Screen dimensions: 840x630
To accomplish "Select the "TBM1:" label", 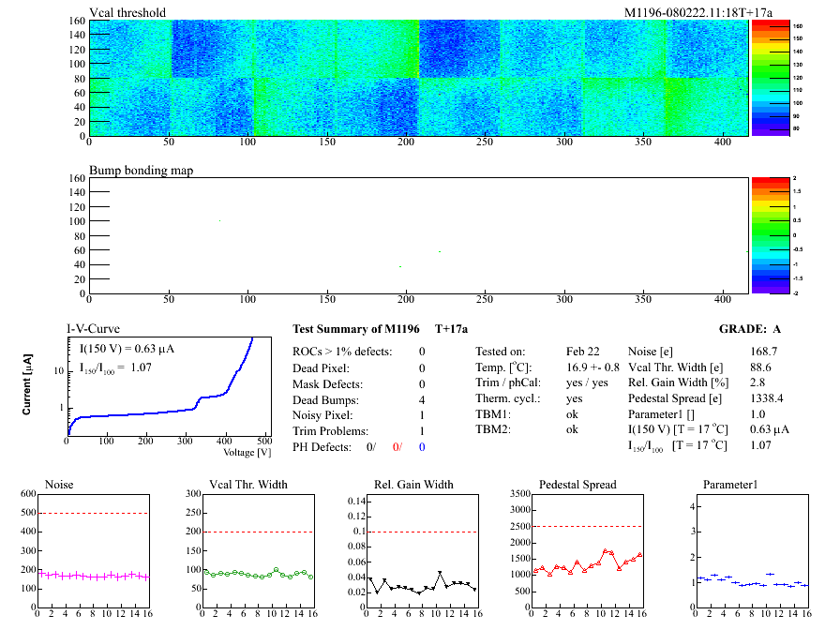I will [x=493, y=414].
